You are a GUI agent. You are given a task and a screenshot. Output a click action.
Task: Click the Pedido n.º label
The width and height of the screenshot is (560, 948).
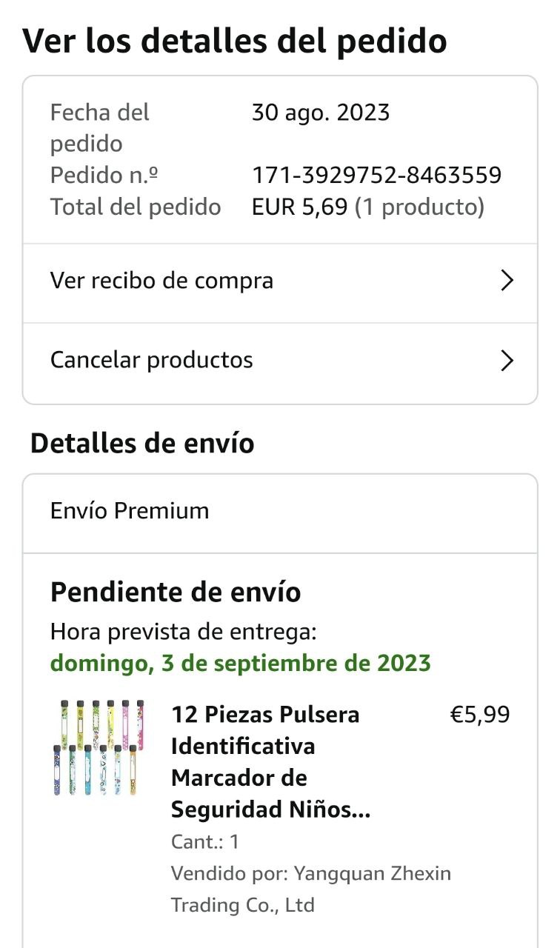tap(104, 176)
